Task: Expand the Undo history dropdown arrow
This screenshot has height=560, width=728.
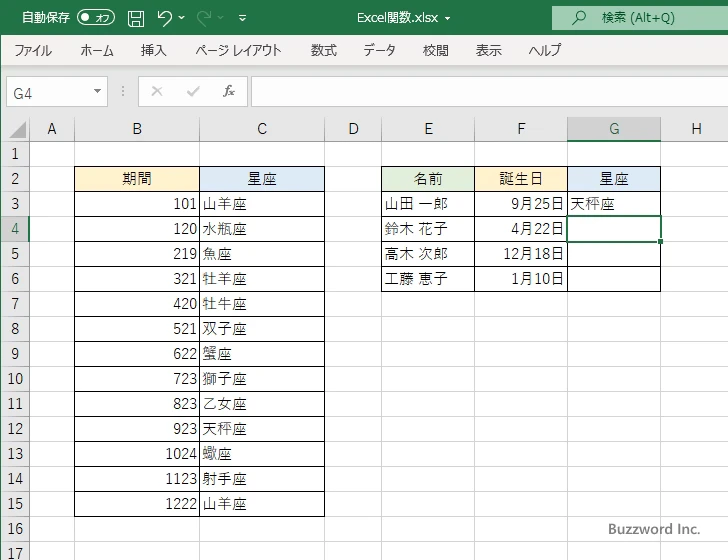Action: tap(182, 18)
